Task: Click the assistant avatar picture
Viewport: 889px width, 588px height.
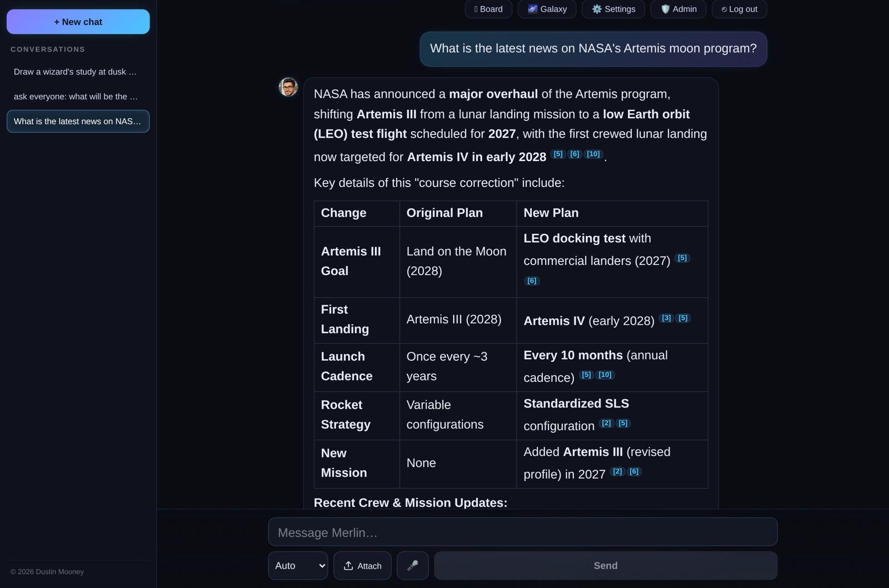Action: (x=288, y=87)
